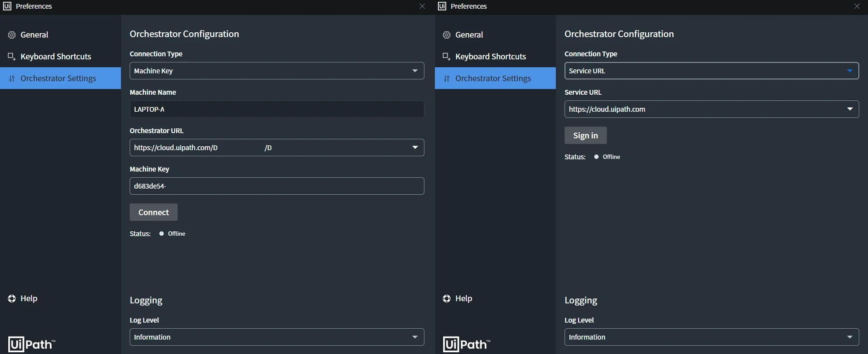Click the Keyboard Shortcuts icon in right window
The image size is (868, 354).
[x=447, y=57]
